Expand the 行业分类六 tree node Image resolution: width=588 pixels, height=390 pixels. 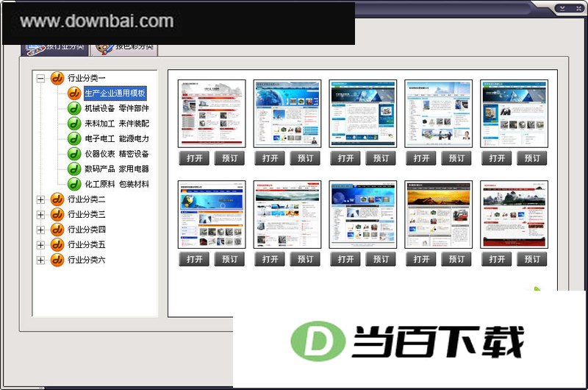click(x=40, y=260)
